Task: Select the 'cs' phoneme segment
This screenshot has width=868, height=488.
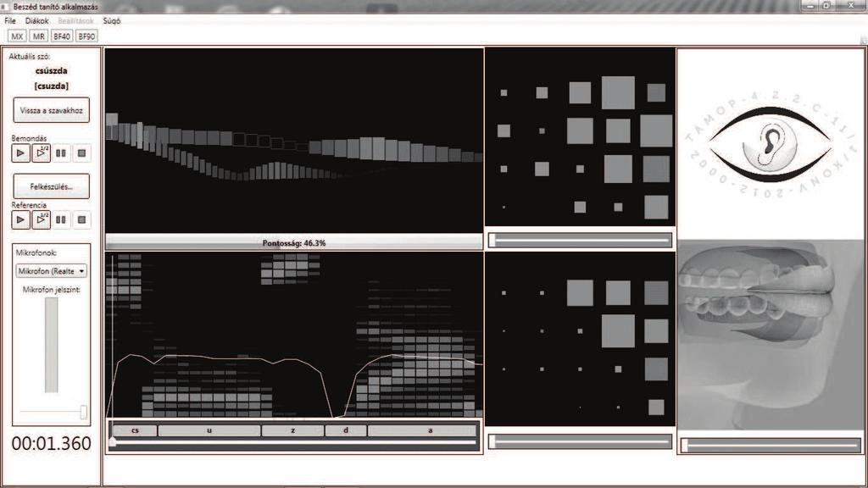Action: pos(135,430)
